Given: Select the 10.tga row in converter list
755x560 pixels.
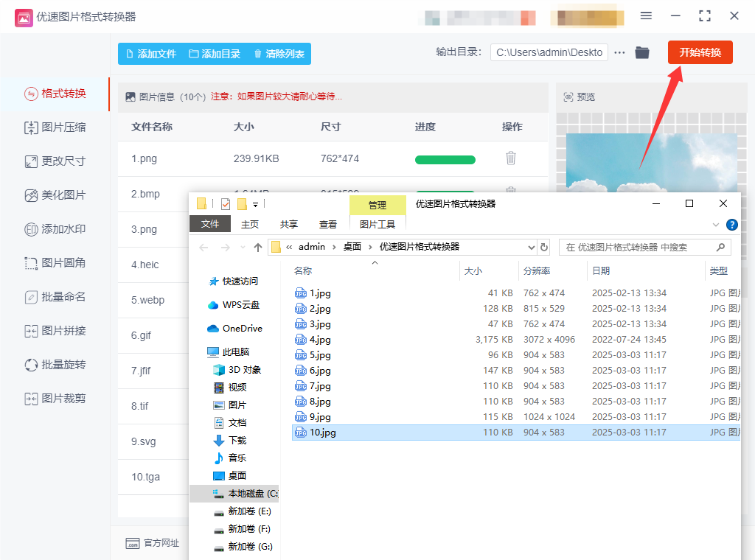Looking at the screenshot, I should click(x=153, y=477).
